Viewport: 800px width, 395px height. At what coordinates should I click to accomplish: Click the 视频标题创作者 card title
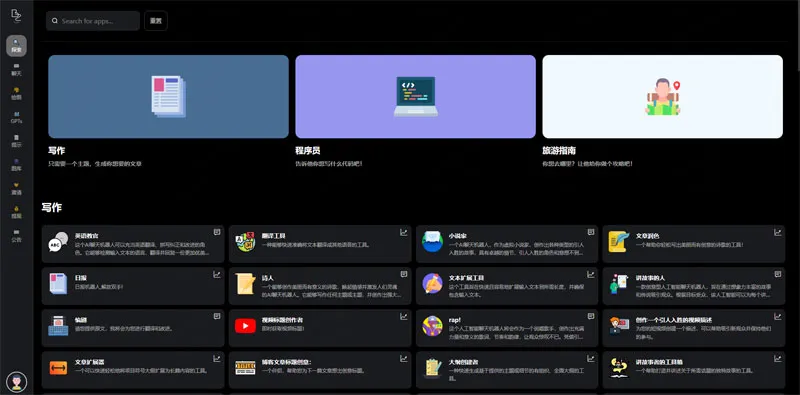(x=282, y=320)
